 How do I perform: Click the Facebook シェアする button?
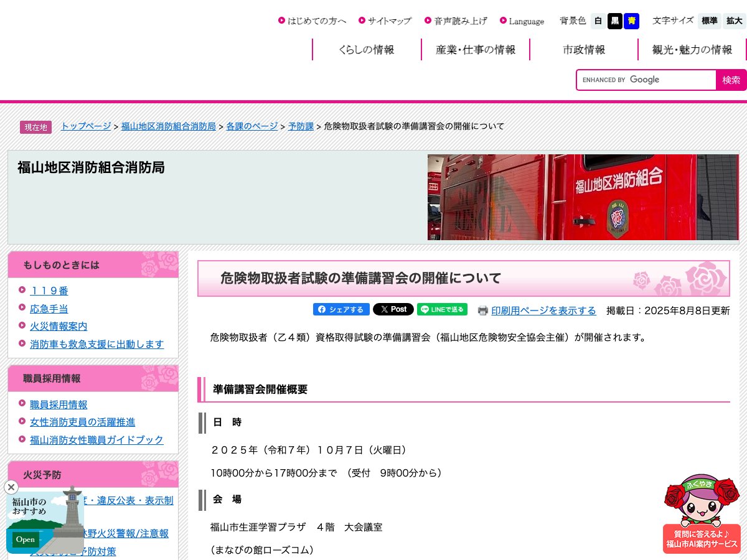(341, 309)
